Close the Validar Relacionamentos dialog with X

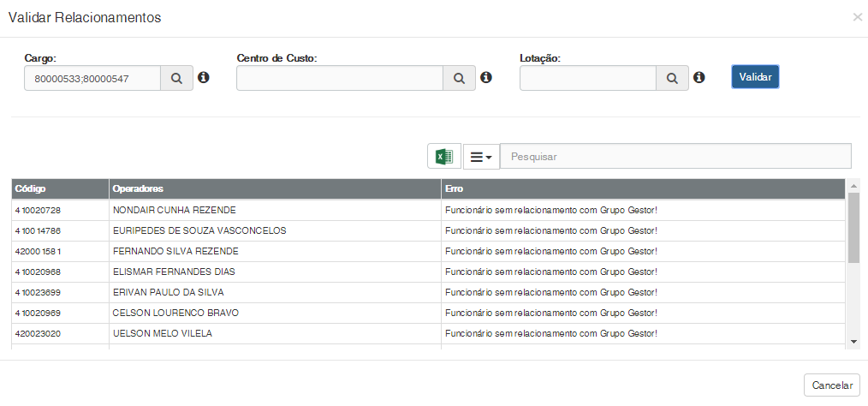point(857,17)
